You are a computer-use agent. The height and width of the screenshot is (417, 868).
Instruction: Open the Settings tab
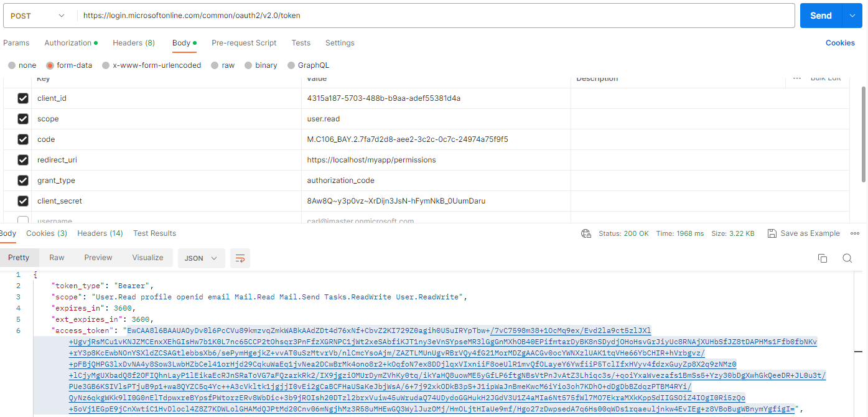click(x=340, y=43)
